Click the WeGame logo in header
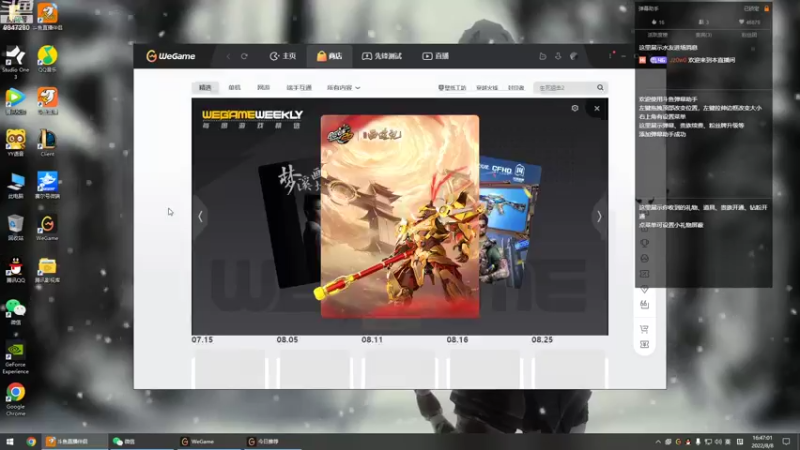This screenshot has height=450, width=800. click(x=170, y=56)
